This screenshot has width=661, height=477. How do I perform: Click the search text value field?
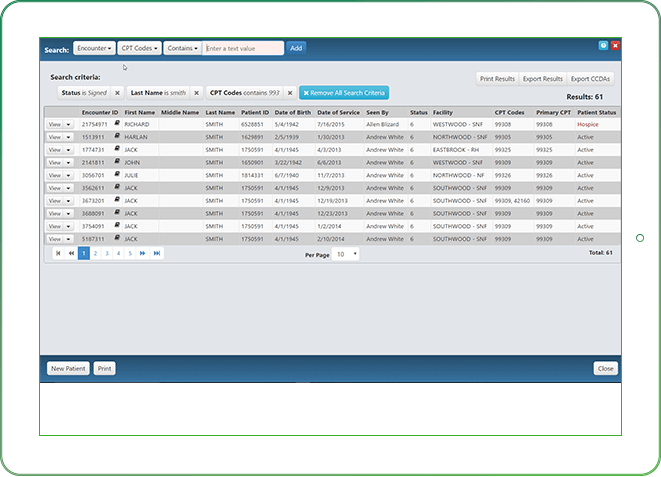[243, 47]
